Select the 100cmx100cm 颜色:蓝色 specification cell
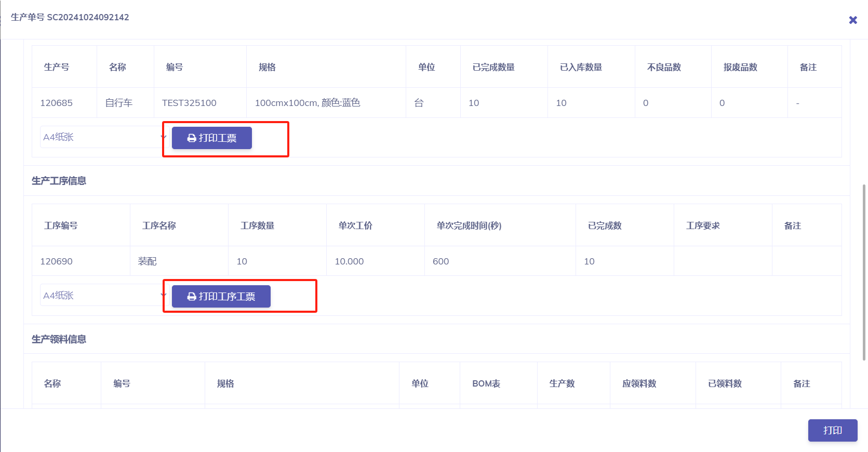Viewport: 868px width, 452px height. 308,103
